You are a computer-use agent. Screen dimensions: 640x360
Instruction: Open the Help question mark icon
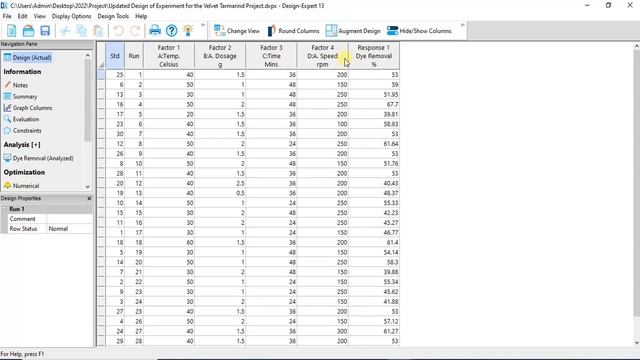[171, 31]
